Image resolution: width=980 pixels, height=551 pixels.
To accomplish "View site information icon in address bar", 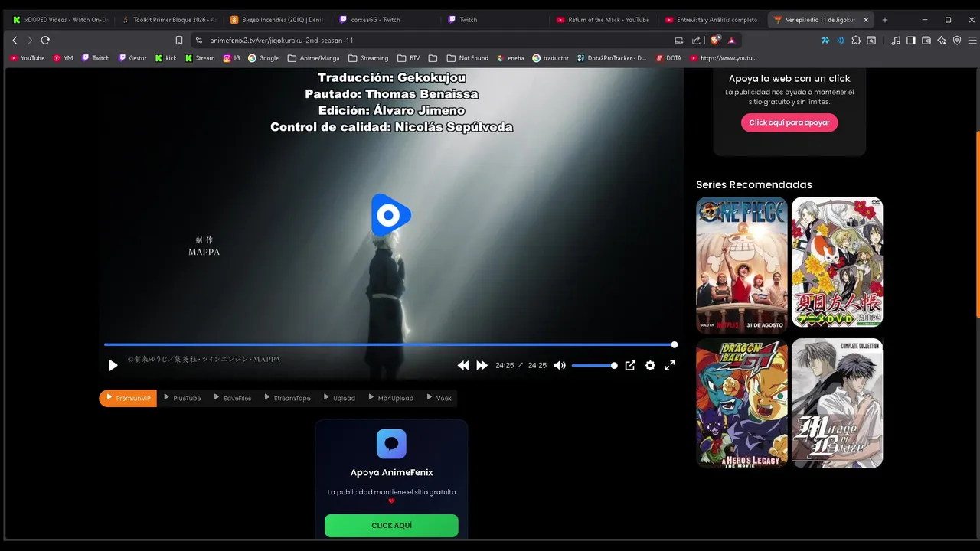I will point(199,40).
